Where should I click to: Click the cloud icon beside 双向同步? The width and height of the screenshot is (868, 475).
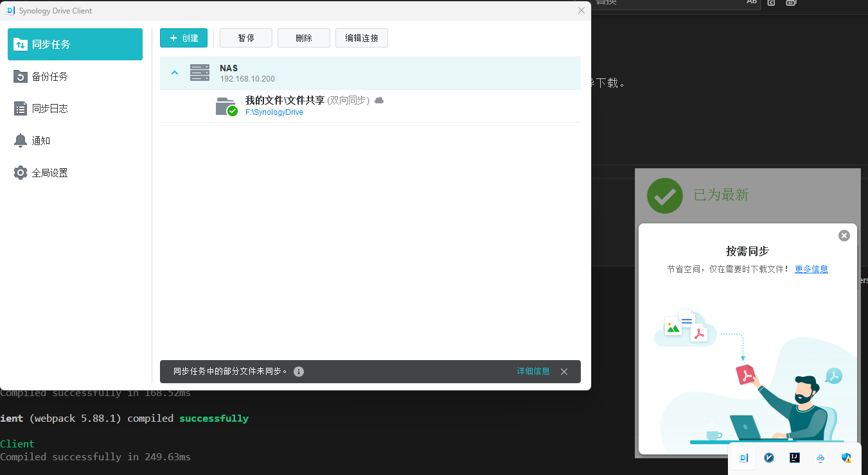point(378,100)
